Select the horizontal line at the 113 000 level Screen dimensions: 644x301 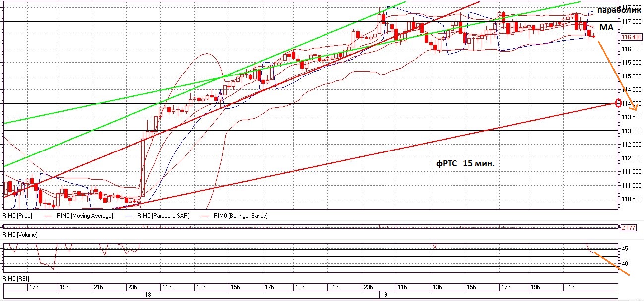(310, 131)
